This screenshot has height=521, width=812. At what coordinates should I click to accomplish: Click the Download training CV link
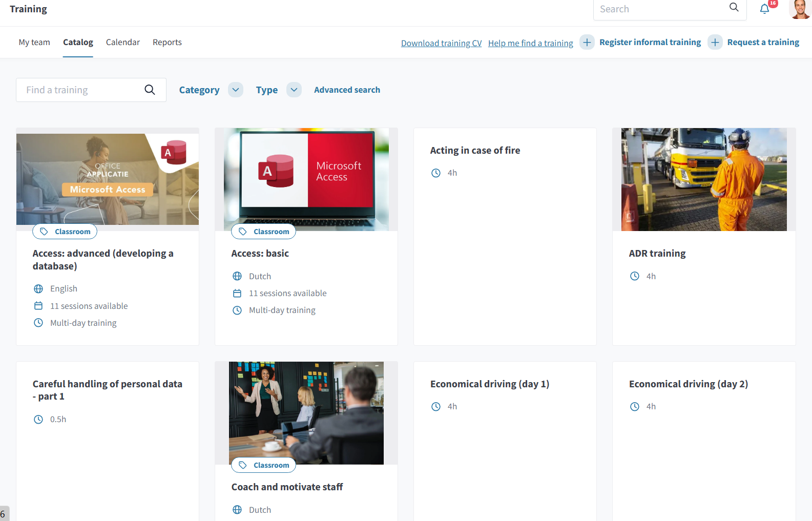[x=441, y=43]
